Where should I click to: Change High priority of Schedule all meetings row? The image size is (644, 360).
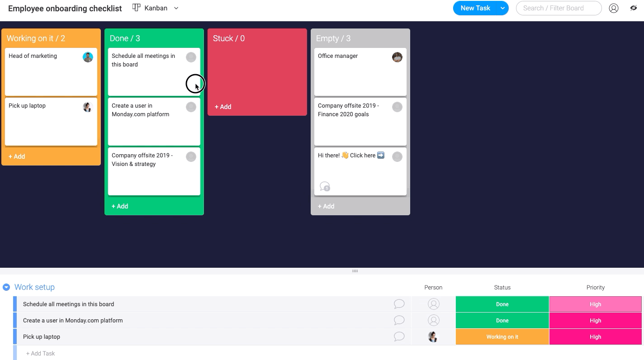[596, 304]
